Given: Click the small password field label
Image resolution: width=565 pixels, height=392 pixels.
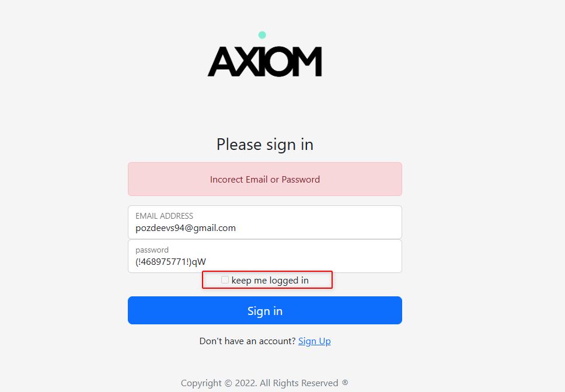Looking at the screenshot, I should point(152,250).
